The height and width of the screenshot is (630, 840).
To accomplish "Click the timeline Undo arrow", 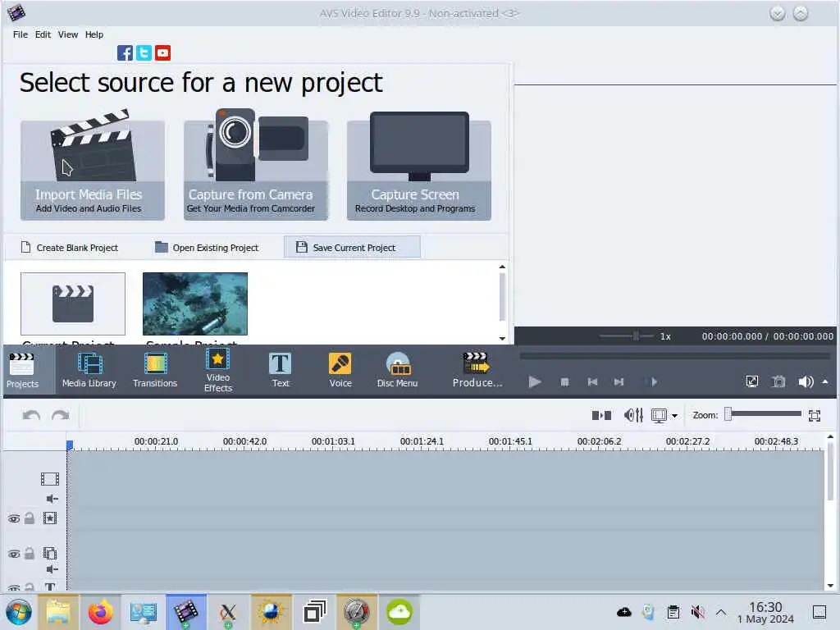I will point(32,415).
